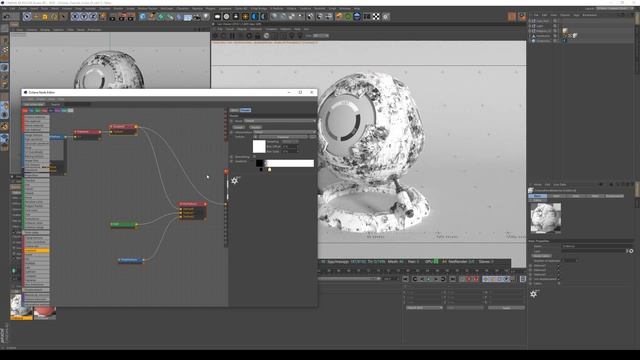640x360 pixels.
Task: Click the black-to-white gradient bar
Action: pyautogui.click(x=285, y=163)
